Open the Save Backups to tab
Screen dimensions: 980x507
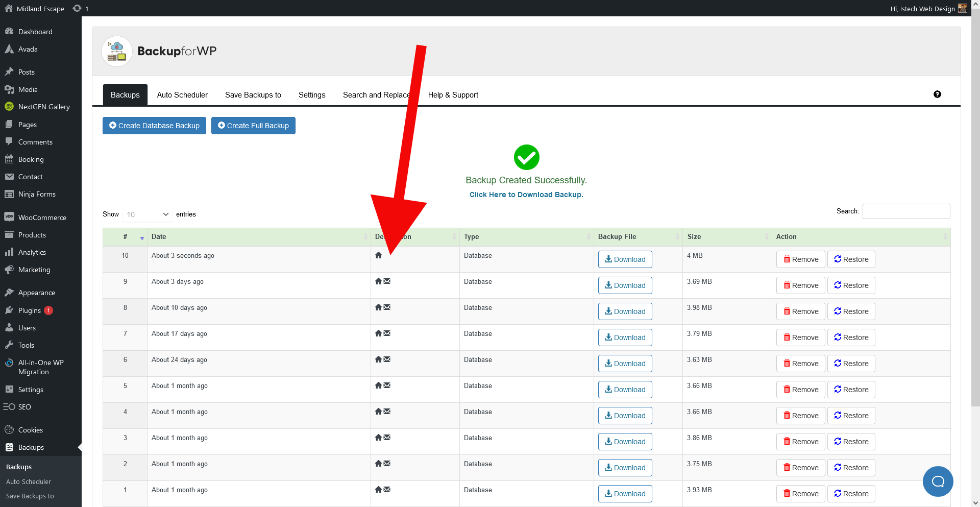click(253, 95)
